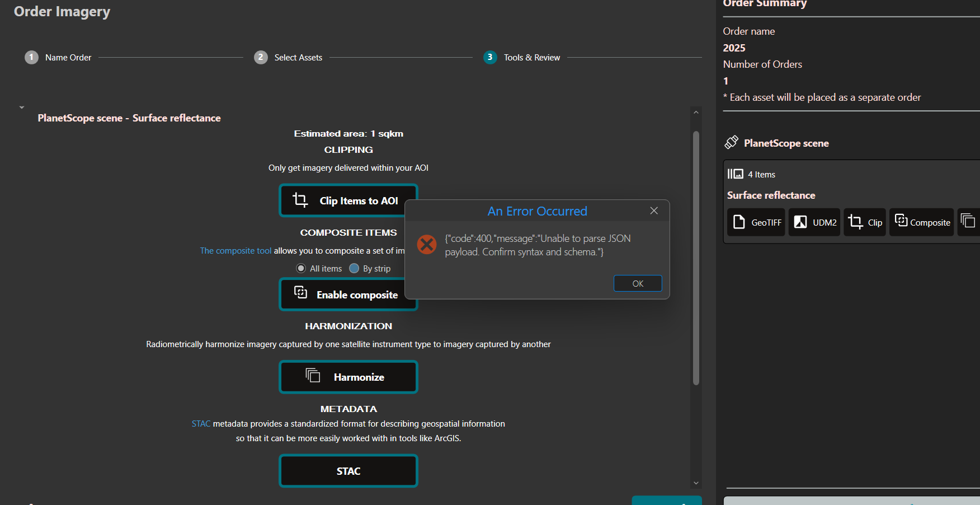Click the satellite icon beside PlanetScope scene

click(731, 142)
